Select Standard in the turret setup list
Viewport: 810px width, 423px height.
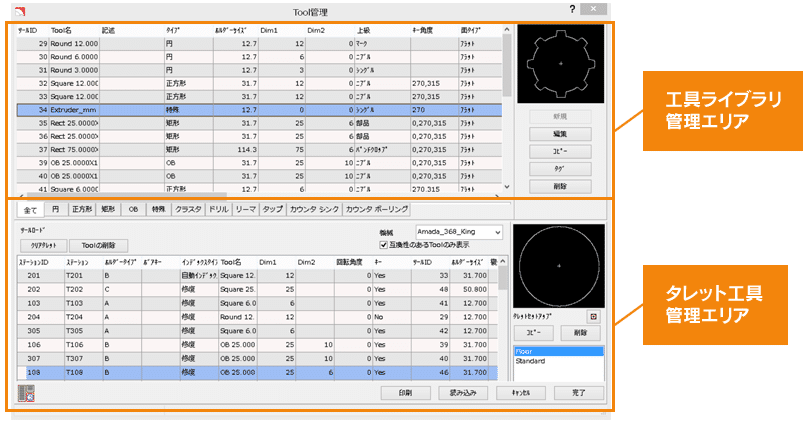(558, 361)
